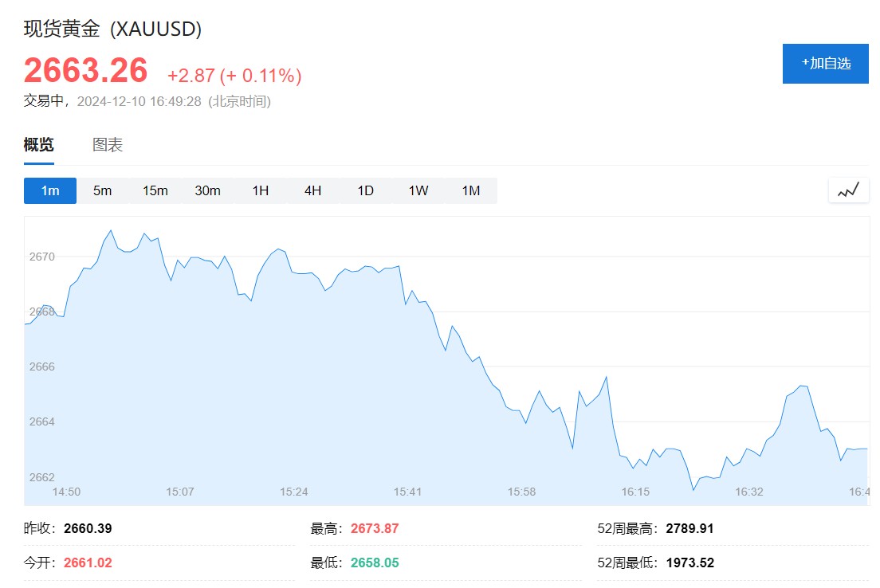
Task: Switch to the 4H chart interval
Action: (312, 191)
